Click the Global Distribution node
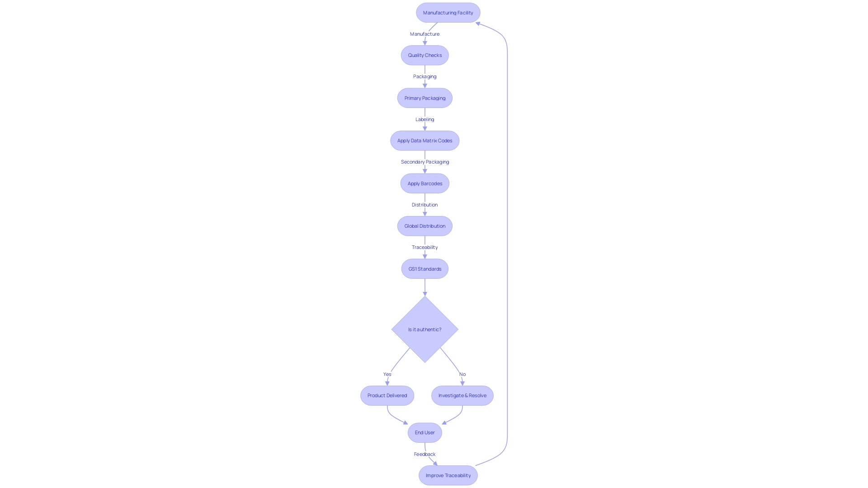Screen dimensions: 868x488 pos(425,225)
